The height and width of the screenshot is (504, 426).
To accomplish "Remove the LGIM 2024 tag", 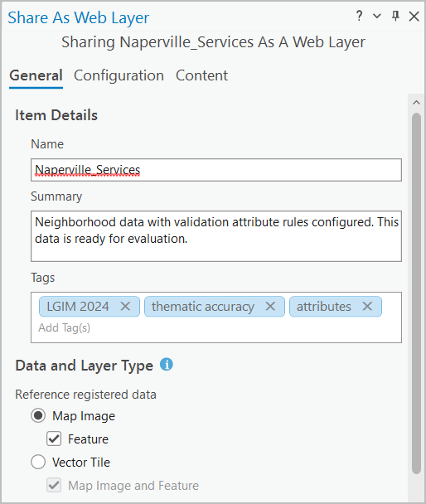I will pos(125,307).
